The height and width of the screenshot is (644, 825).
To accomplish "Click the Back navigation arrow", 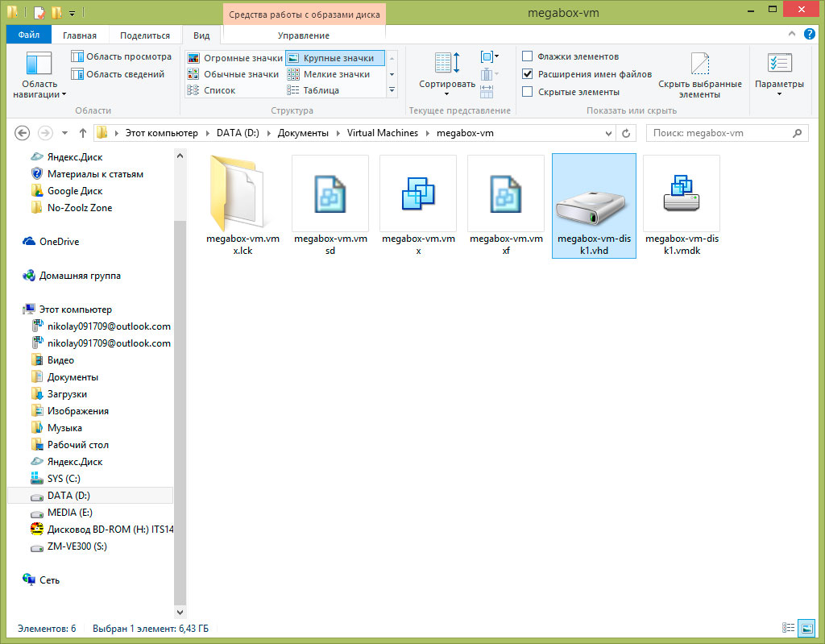I will [x=22, y=133].
